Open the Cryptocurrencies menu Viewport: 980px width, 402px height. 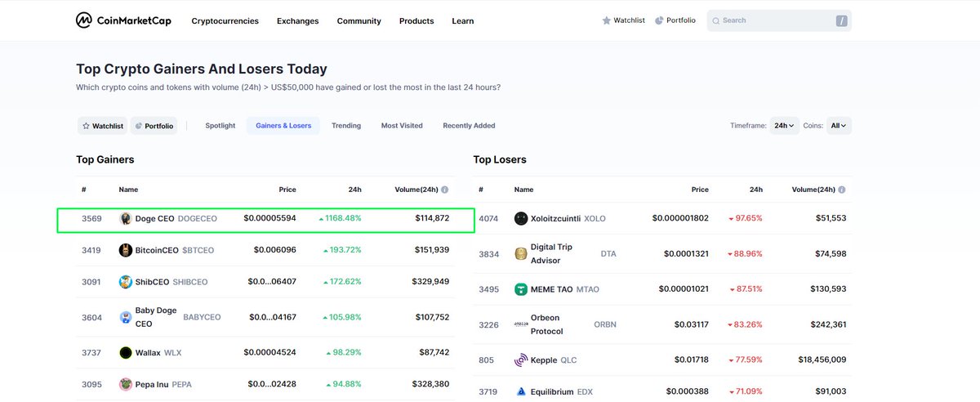point(225,21)
